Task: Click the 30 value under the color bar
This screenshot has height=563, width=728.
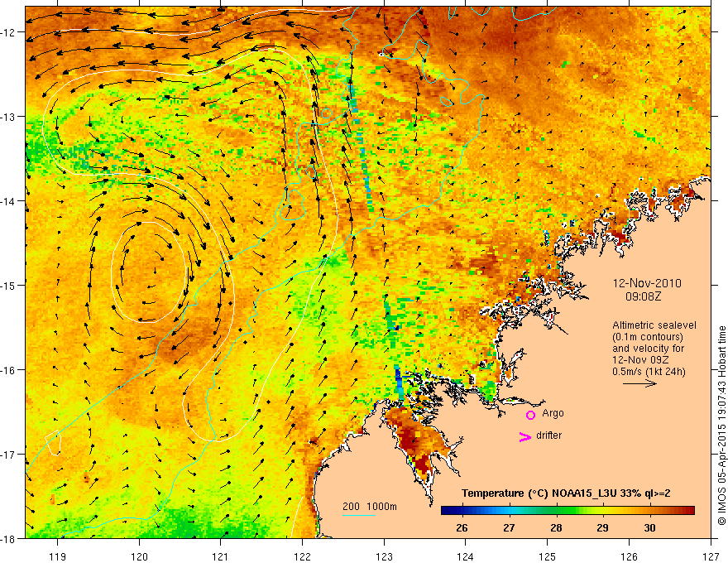Action: point(649,527)
